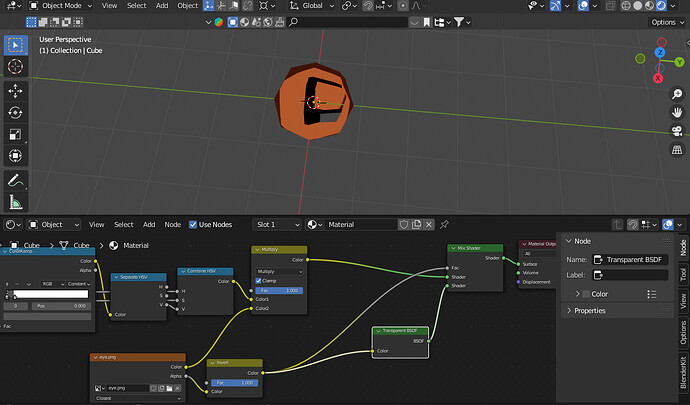Toggle viewport overlays display
Image resolution: width=690 pixels, height=405 pixels.
[583, 6]
